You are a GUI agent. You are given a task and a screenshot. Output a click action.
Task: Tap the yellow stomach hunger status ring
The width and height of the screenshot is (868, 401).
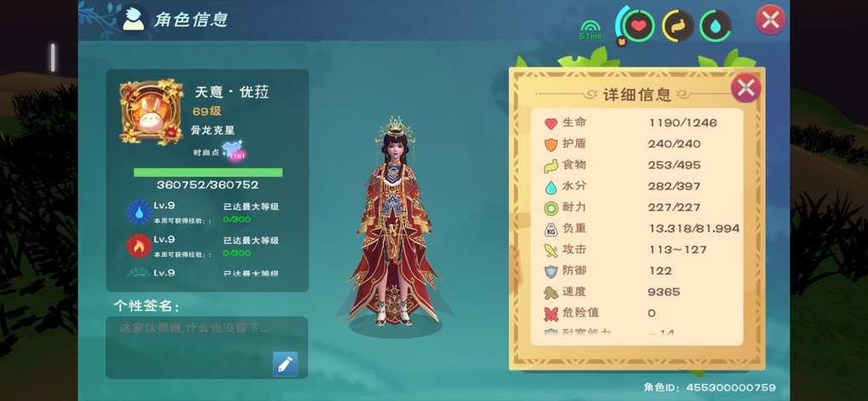[x=677, y=26]
